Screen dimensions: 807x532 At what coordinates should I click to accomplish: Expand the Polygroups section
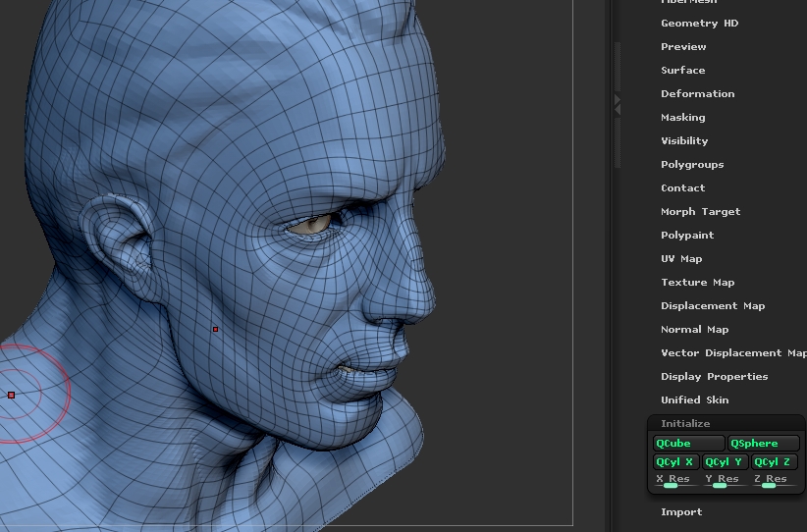[691, 164]
